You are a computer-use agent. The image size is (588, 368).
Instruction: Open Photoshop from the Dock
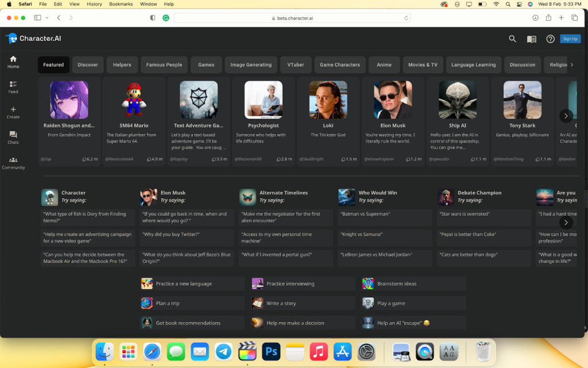(271, 351)
